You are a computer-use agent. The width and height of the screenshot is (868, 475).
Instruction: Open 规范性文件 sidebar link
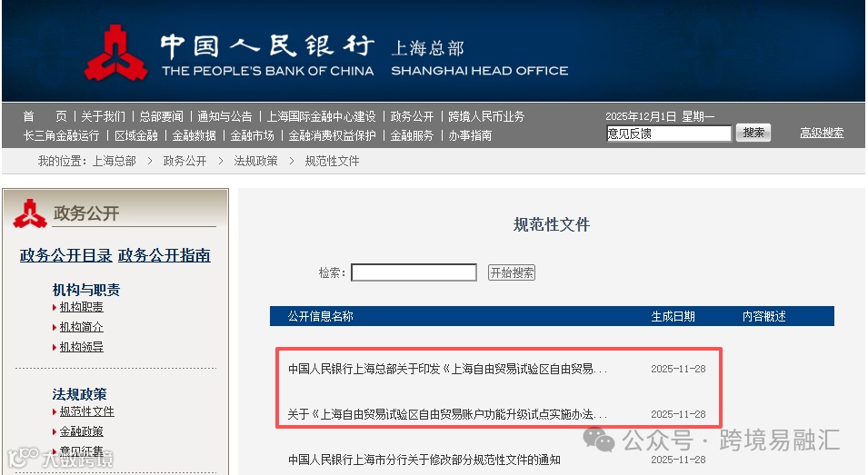87,411
